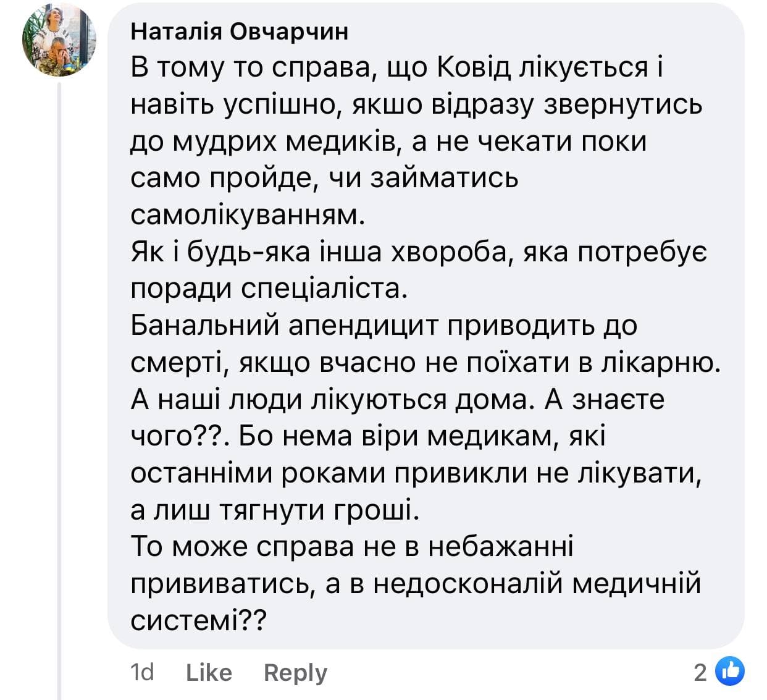Open Наталія Овчарчин's profile name link
Viewport: 767px width, 700px height.
240,32
